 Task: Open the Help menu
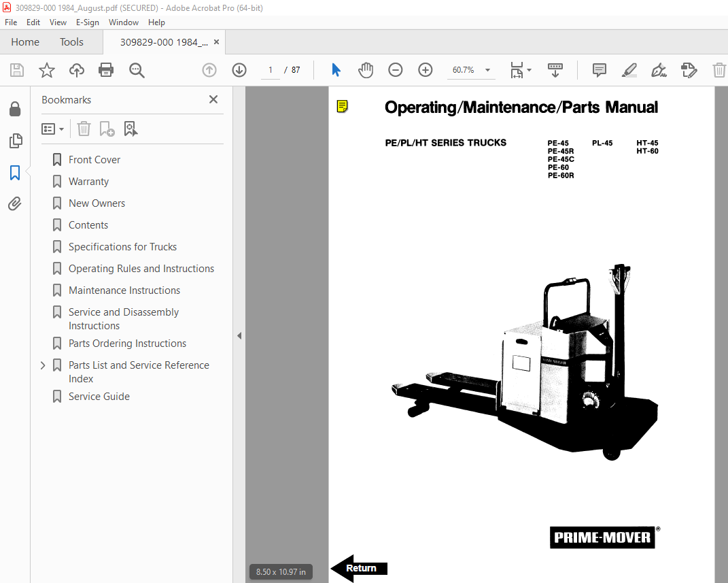click(x=156, y=22)
